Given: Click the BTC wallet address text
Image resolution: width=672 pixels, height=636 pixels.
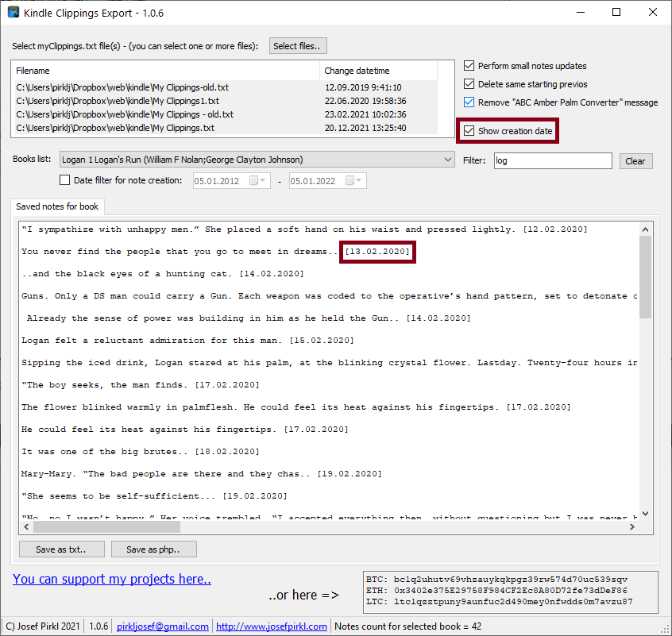Looking at the screenshot, I should pos(511,580).
